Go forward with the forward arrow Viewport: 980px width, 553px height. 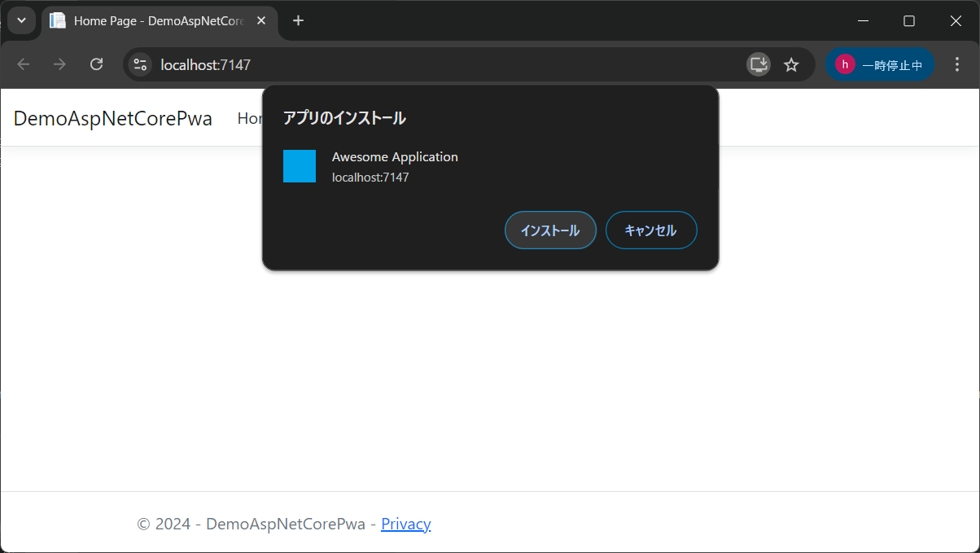(x=59, y=64)
